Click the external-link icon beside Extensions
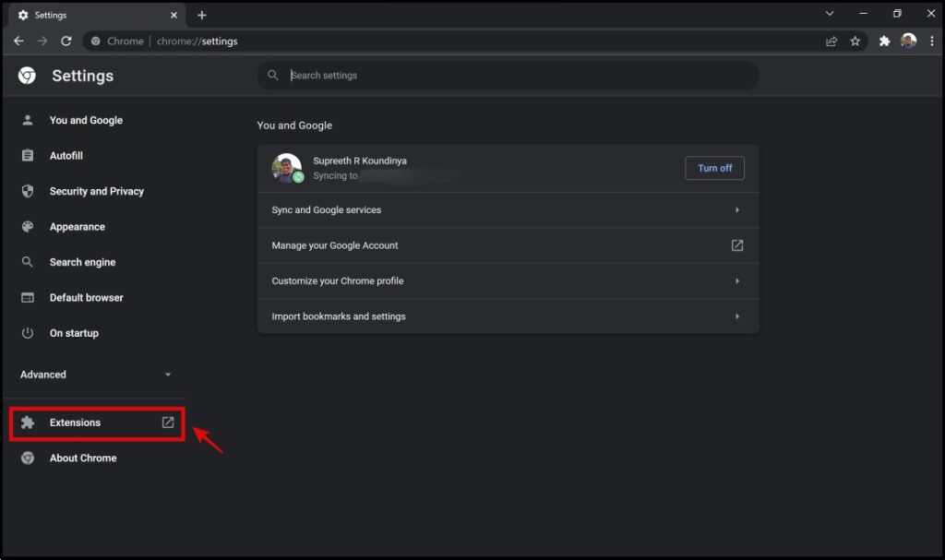The image size is (945, 560). point(168,423)
